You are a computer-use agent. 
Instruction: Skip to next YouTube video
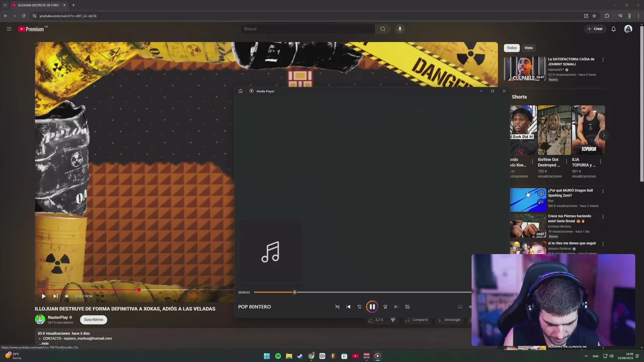click(55, 296)
